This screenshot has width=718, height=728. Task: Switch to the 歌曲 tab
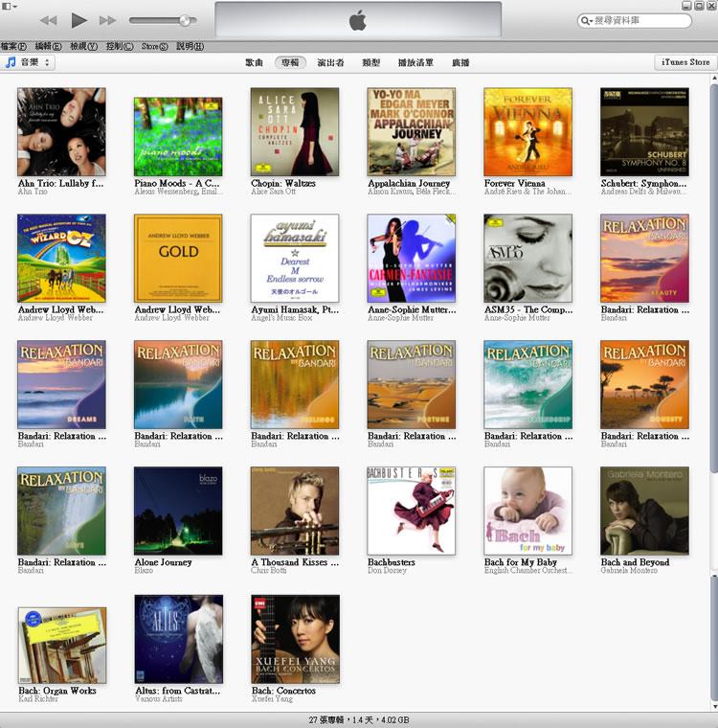254,62
